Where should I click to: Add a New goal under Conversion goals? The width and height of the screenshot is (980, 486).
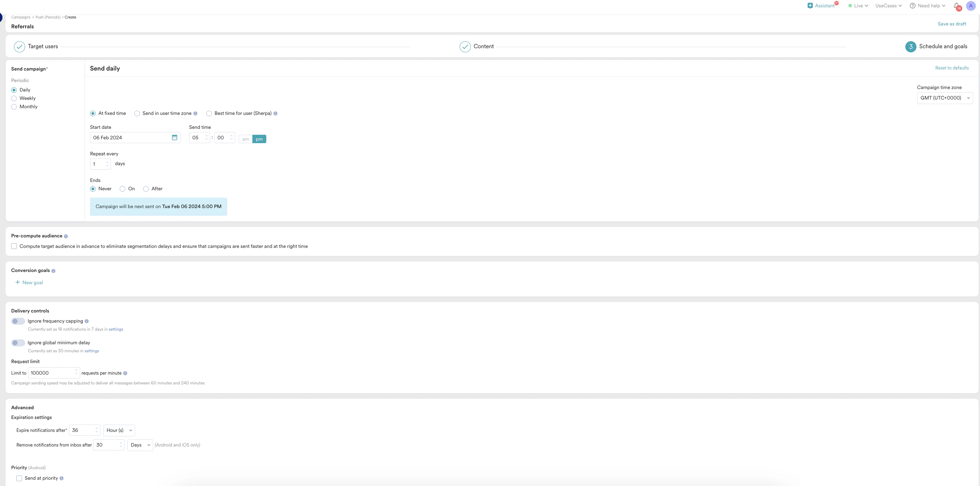pyautogui.click(x=29, y=282)
